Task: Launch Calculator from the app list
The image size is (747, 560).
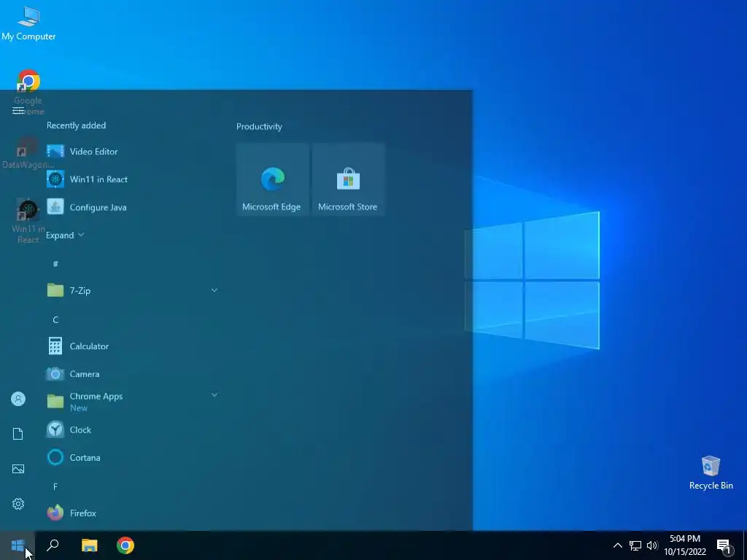Action: coord(133,346)
